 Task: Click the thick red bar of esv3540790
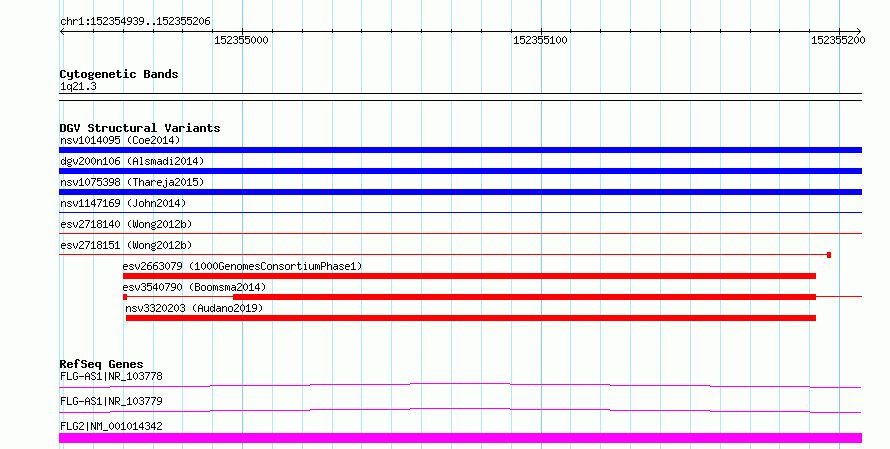pos(524,297)
